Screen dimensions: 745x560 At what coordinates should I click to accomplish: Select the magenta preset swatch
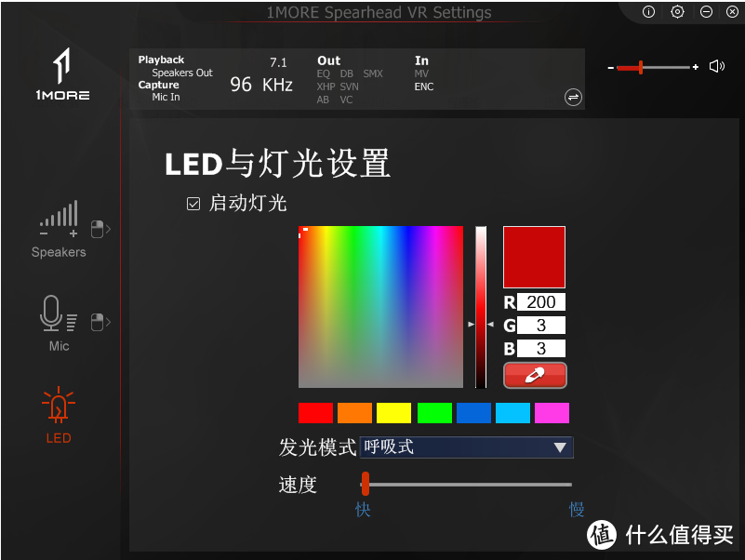pyautogui.click(x=552, y=413)
